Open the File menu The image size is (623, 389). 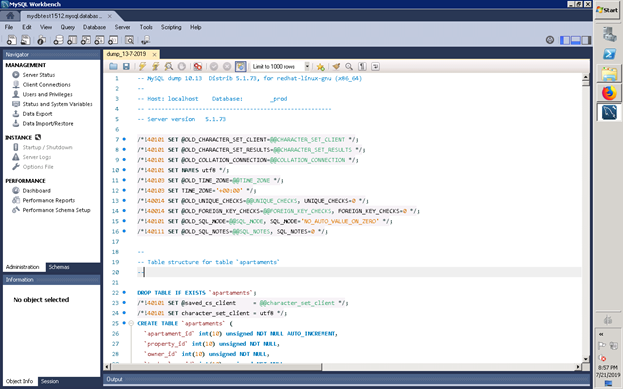pyautogui.click(x=9, y=27)
